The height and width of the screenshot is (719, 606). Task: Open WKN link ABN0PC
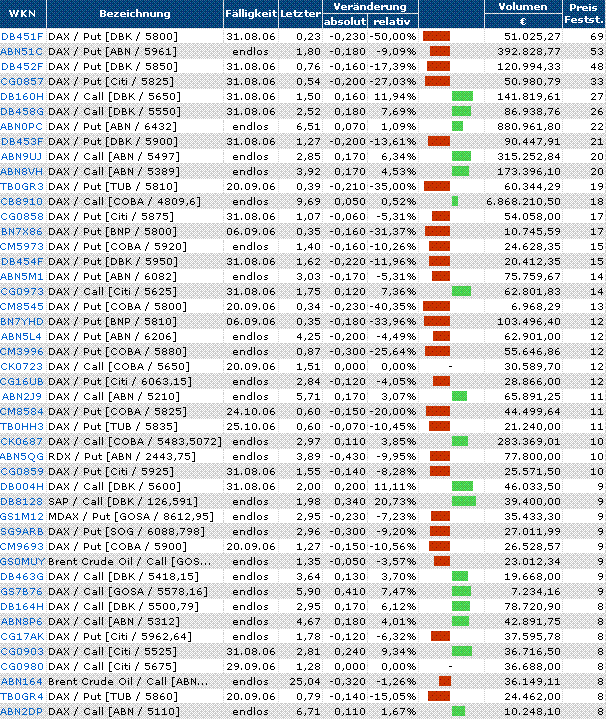pos(22,127)
